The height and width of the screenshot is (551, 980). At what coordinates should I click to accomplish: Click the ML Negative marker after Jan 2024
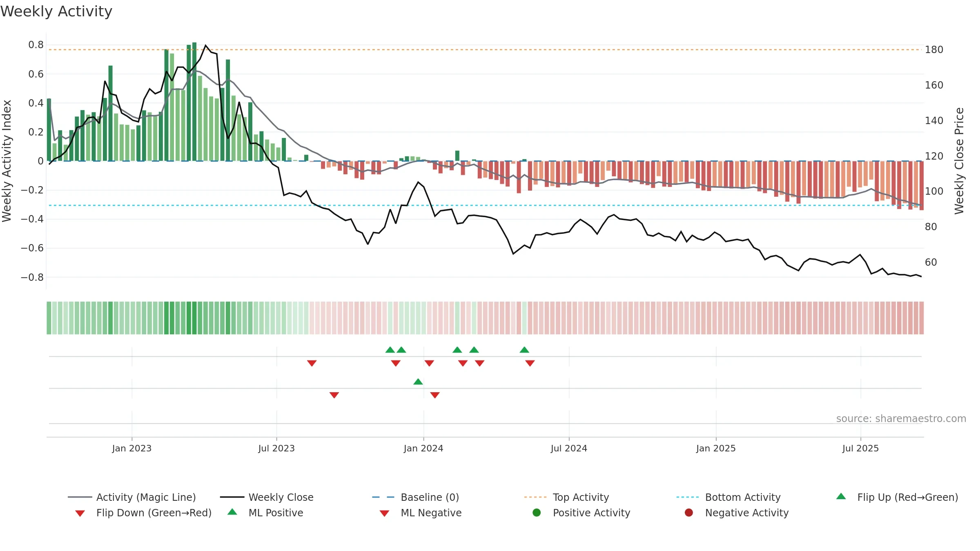[435, 395]
